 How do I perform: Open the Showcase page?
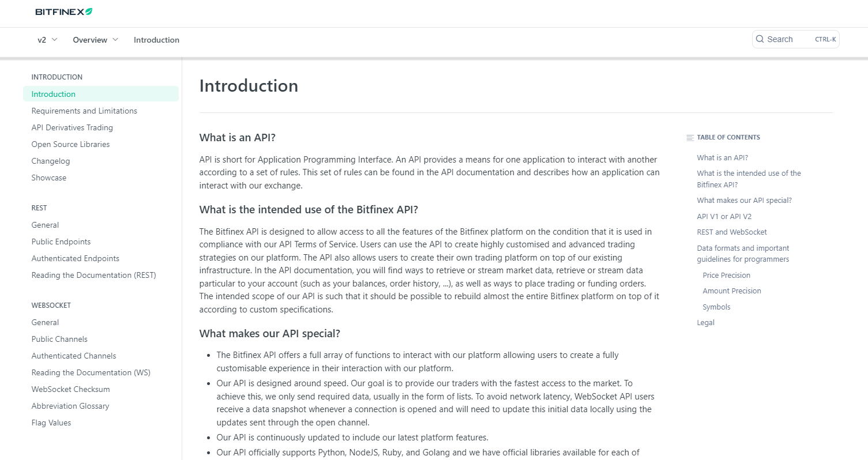click(x=48, y=178)
